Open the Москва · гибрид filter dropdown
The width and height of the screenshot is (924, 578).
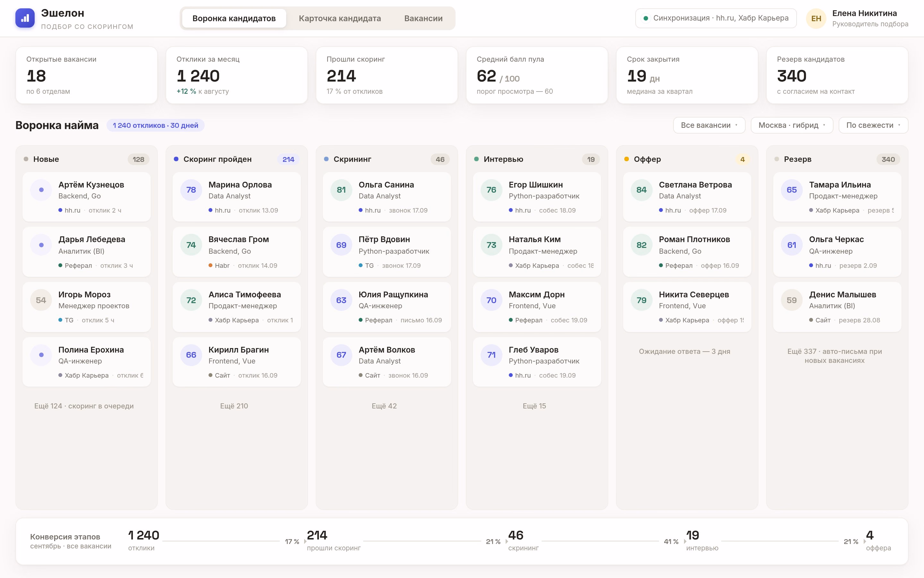791,125
